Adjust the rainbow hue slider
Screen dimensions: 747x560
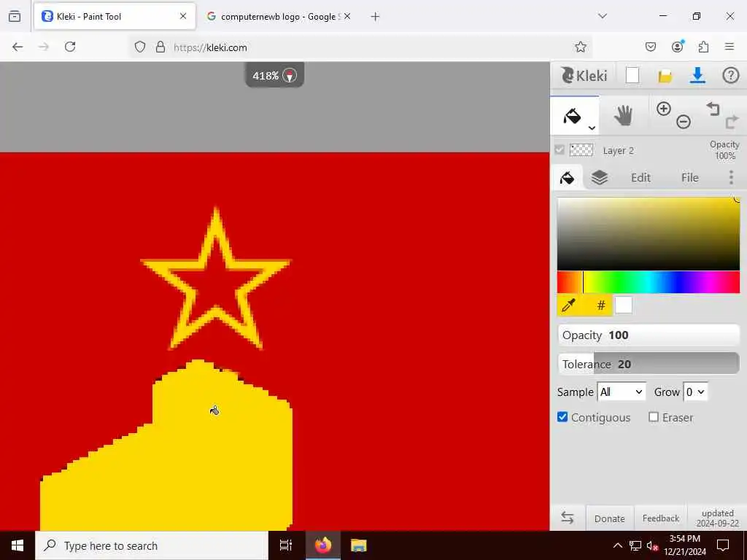(x=649, y=282)
